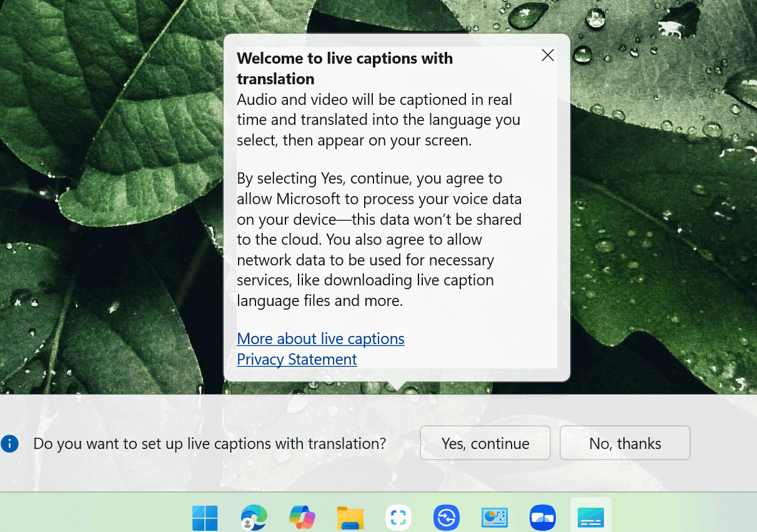Launch the Snipping Tool
The width and height of the screenshot is (757, 532).
(x=398, y=517)
